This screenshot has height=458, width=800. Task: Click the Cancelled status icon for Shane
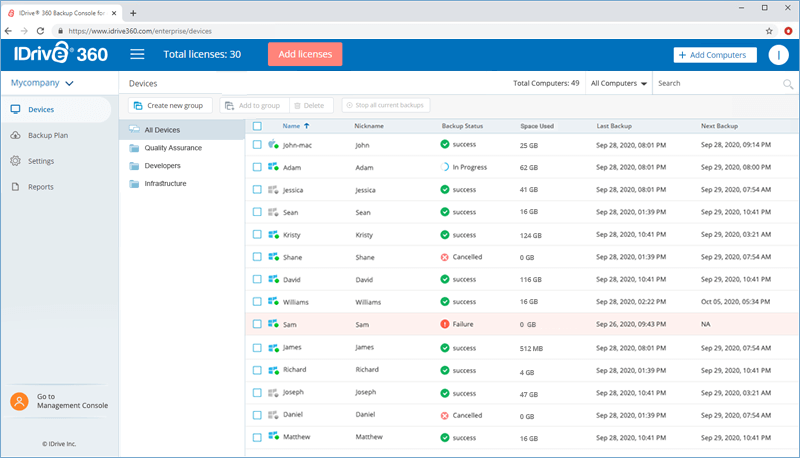[445, 257]
